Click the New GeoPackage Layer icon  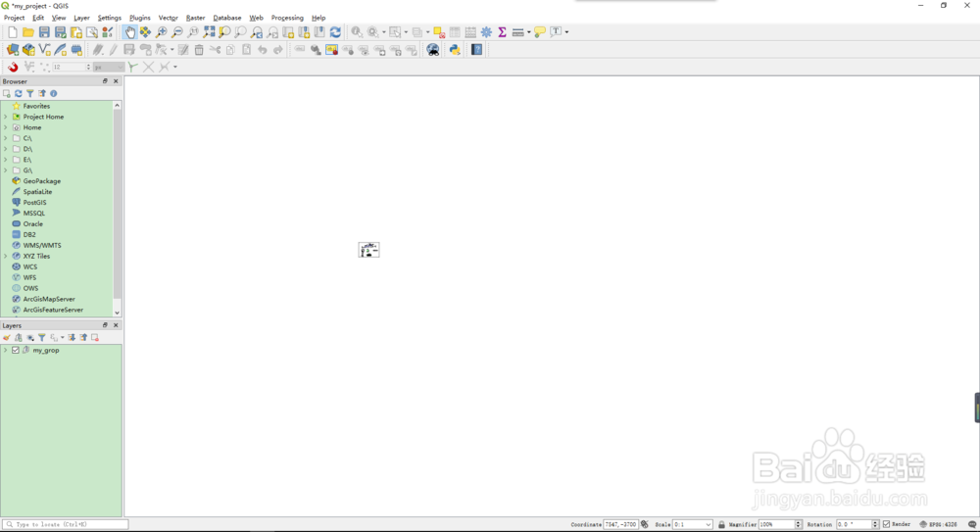28,50
